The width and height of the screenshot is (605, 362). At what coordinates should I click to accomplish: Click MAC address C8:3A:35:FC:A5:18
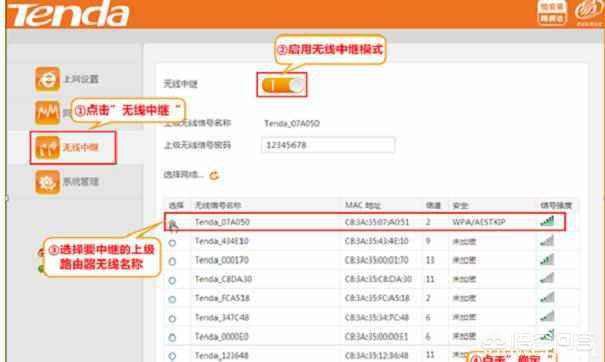click(377, 298)
